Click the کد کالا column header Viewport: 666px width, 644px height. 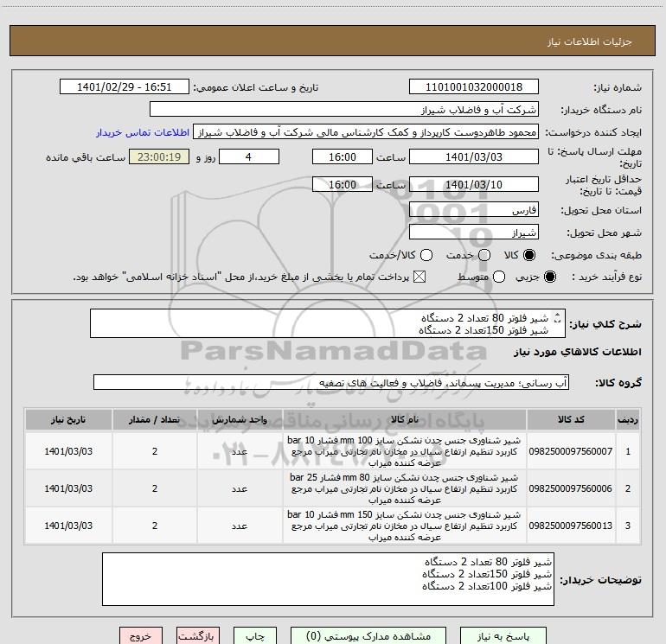pyautogui.click(x=571, y=419)
